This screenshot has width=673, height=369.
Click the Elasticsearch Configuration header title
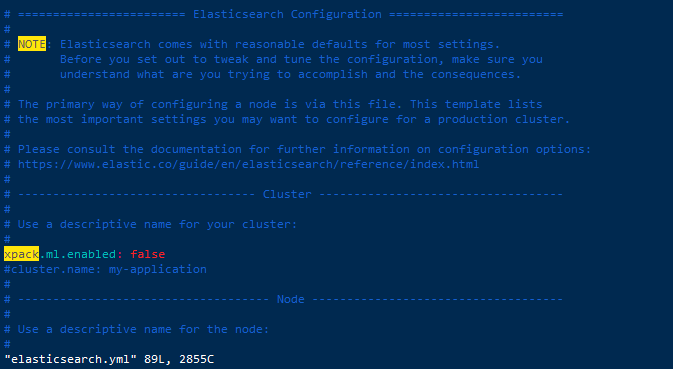click(x=287, y=14)
